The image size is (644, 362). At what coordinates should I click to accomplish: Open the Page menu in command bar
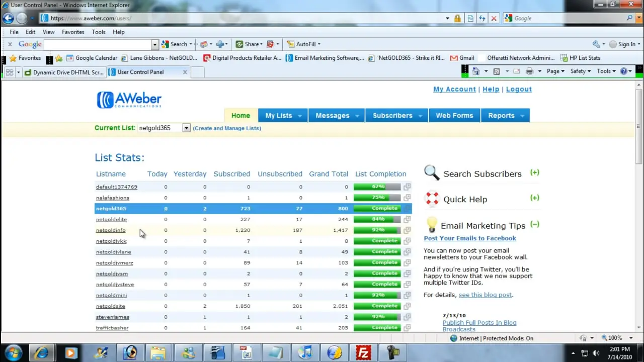coord(555,71)
